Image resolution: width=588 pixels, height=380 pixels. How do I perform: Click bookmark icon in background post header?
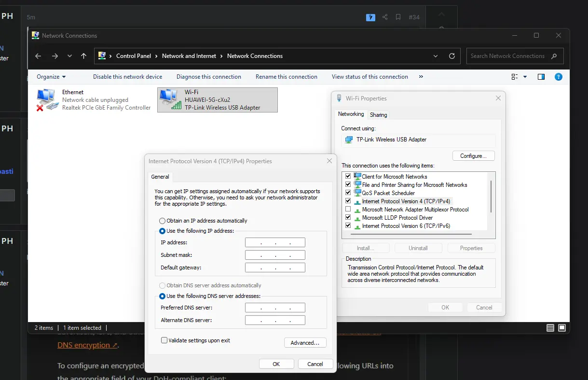coord(398,17)
